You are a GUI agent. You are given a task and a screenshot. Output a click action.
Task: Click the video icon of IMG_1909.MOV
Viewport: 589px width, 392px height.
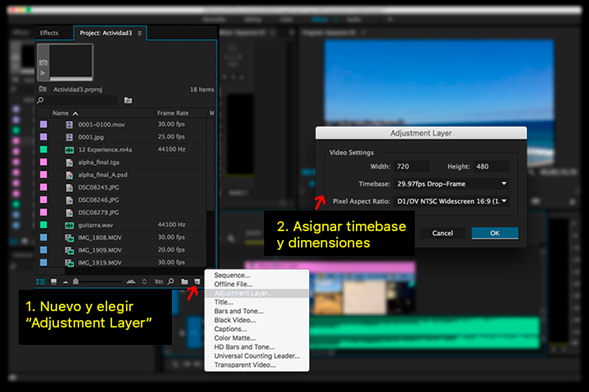(x=69, y=250)
